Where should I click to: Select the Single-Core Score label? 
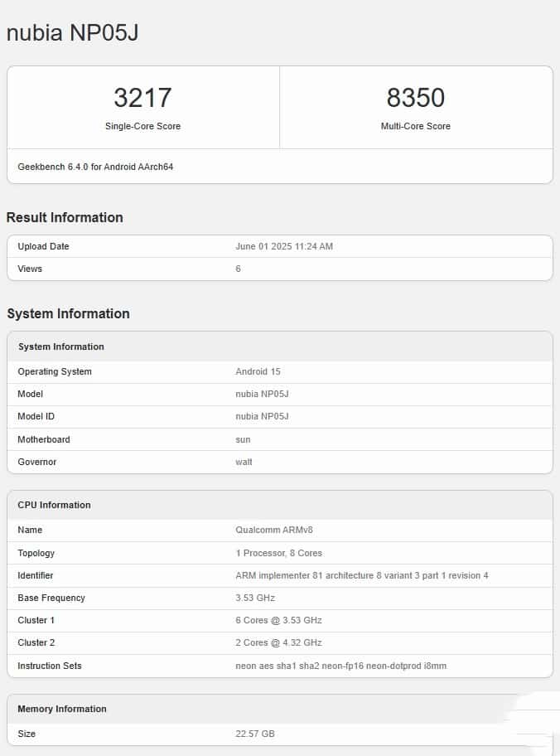(142, 126)
